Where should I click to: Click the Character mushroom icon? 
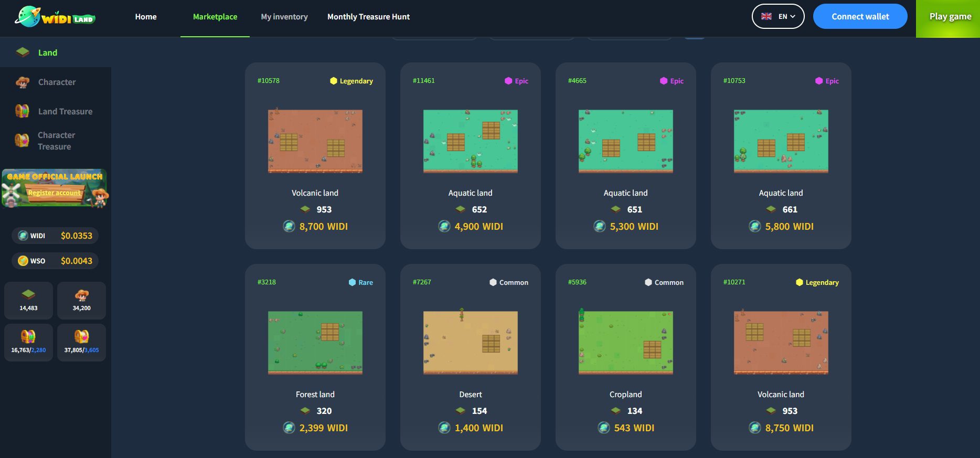pyautogui.click(x=23, y=82)
